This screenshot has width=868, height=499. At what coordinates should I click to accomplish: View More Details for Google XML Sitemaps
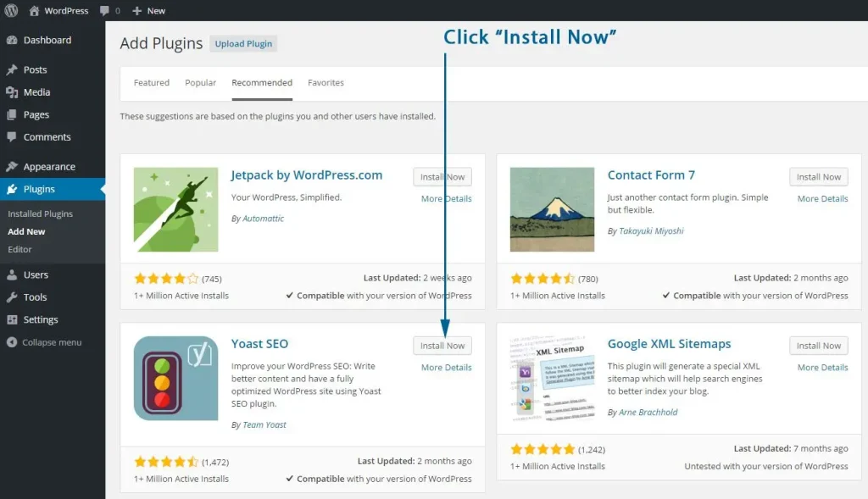[822, 368]
